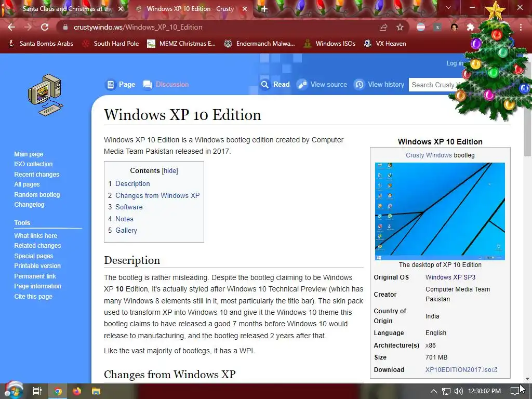532x399 pixels.
Task: Open Windows Start button with Santa hat
Action: coord(13,391)
